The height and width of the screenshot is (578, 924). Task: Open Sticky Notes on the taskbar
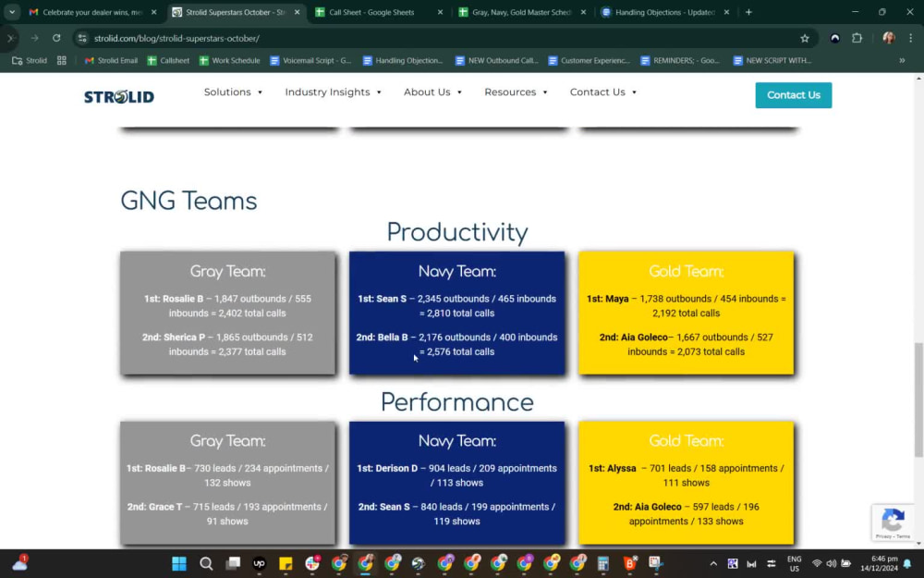(286, 563)
